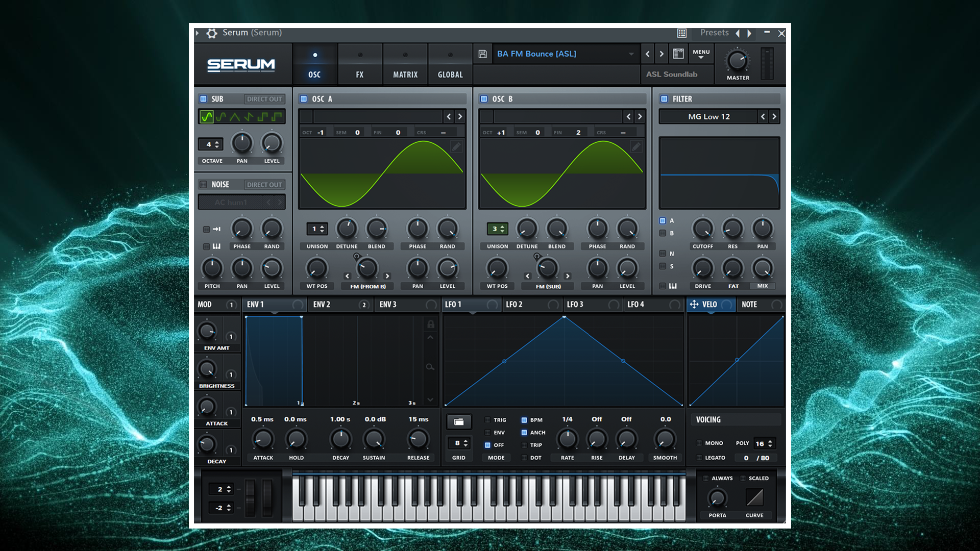Open the preset browser icon

click(678, 54)
